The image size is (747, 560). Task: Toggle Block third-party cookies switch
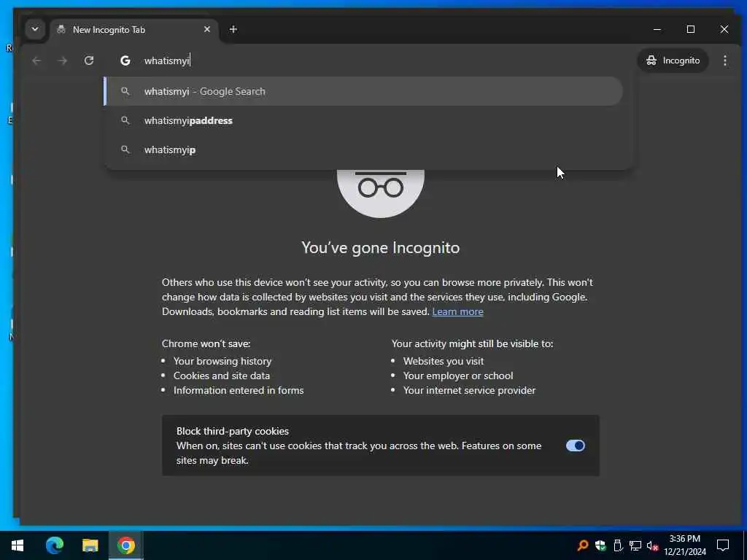(575, 446)
